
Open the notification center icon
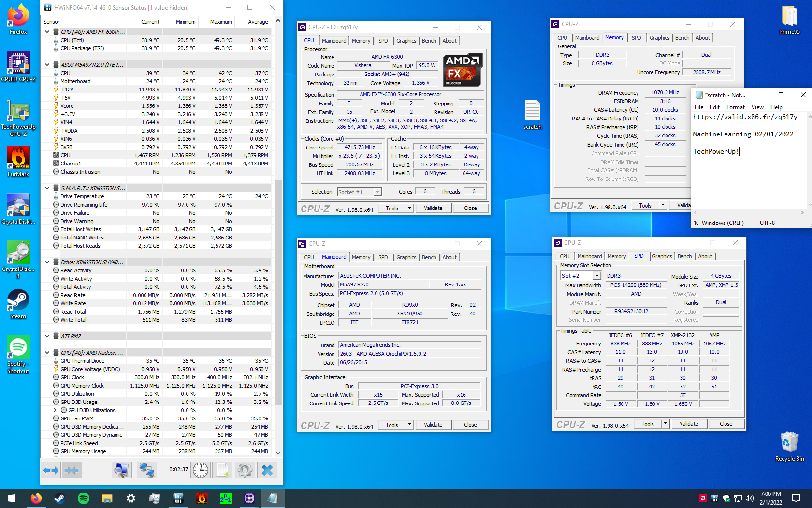(796, 498)
